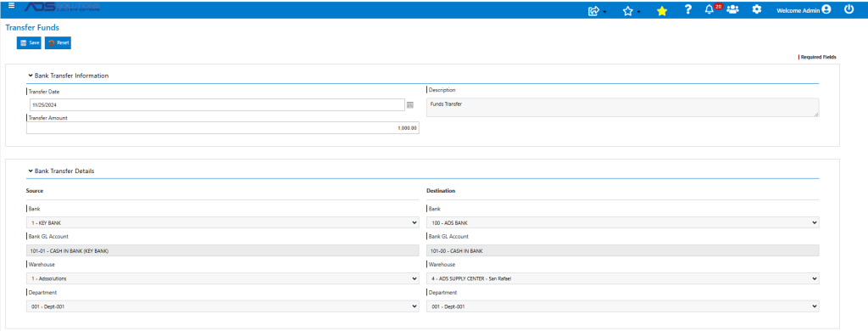Image resolution: width=868 pixels, height=331 pixels.
Task: Open the Source Department dropdown
Action: [223, 306]
